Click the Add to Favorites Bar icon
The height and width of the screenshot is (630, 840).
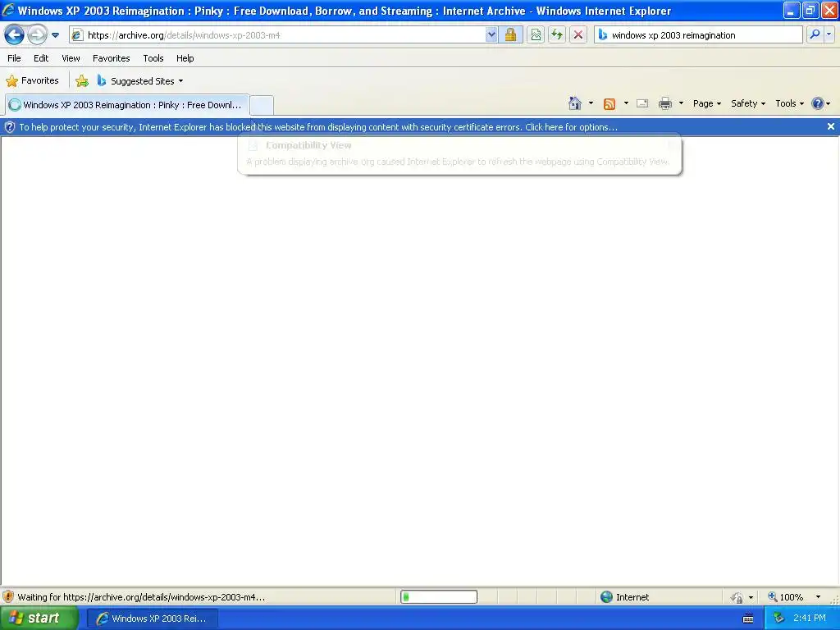pyautogui.click(x=82, y=81)
